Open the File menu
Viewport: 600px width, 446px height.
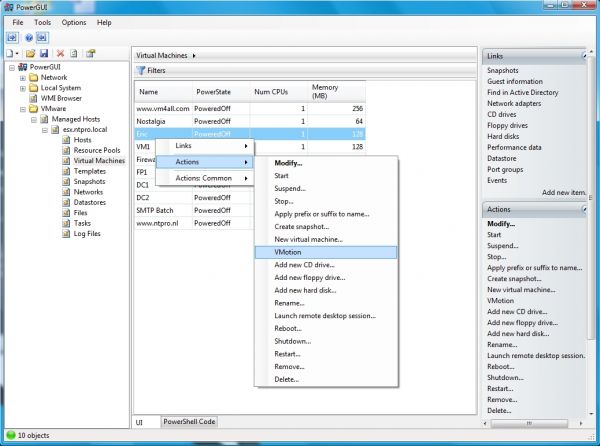pos(18,23)
